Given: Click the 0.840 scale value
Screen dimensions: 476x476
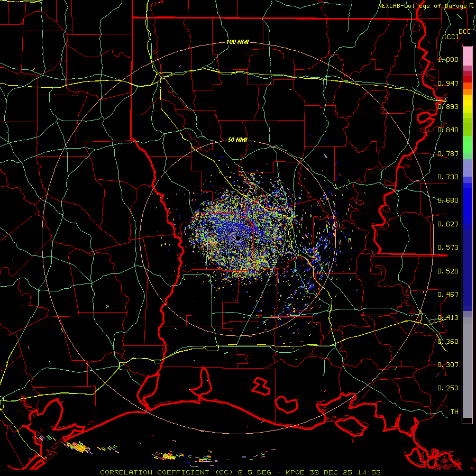Looking at the screenshot, I should pos(448,130).
